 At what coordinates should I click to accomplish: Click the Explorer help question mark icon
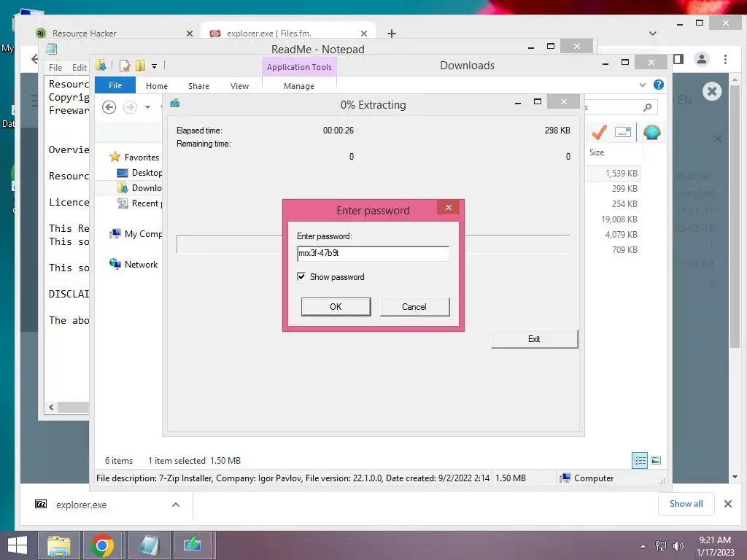659,85
